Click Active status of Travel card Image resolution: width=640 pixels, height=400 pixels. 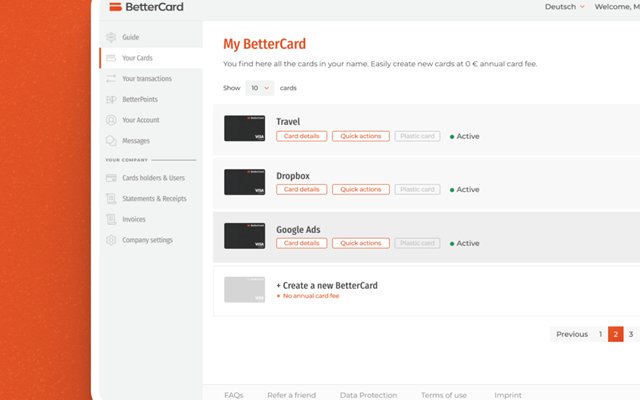[464, 136]
